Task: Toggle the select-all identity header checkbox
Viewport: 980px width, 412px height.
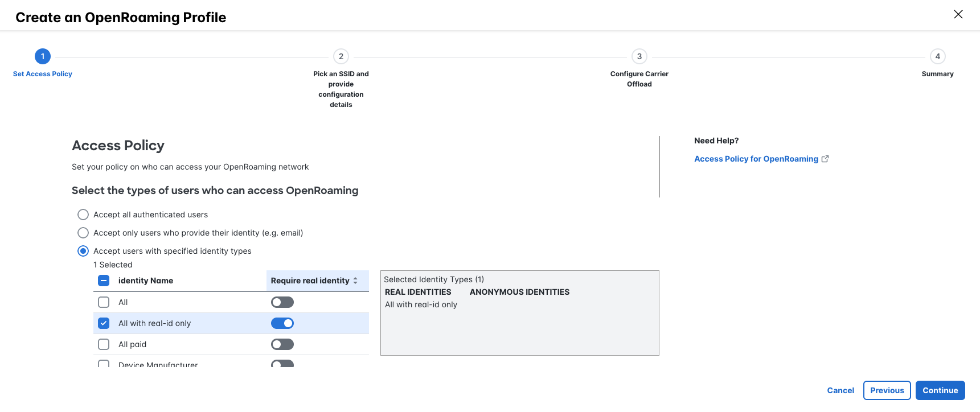Action: coord(104,281)
